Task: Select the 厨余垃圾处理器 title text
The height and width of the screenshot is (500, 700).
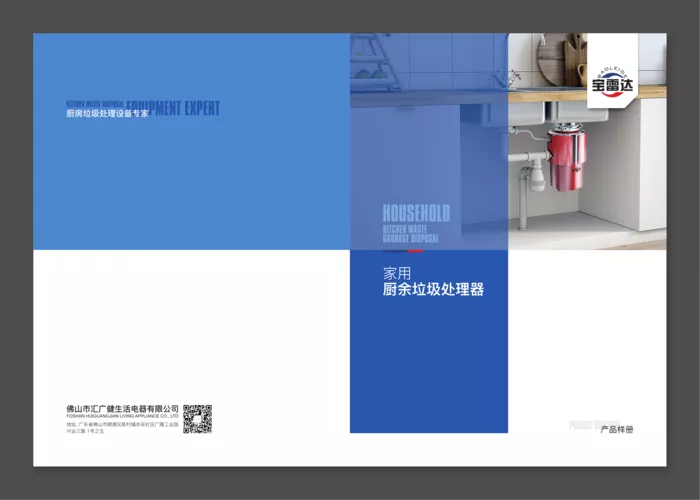Action: pyautogui.click(x=433, y=289)
